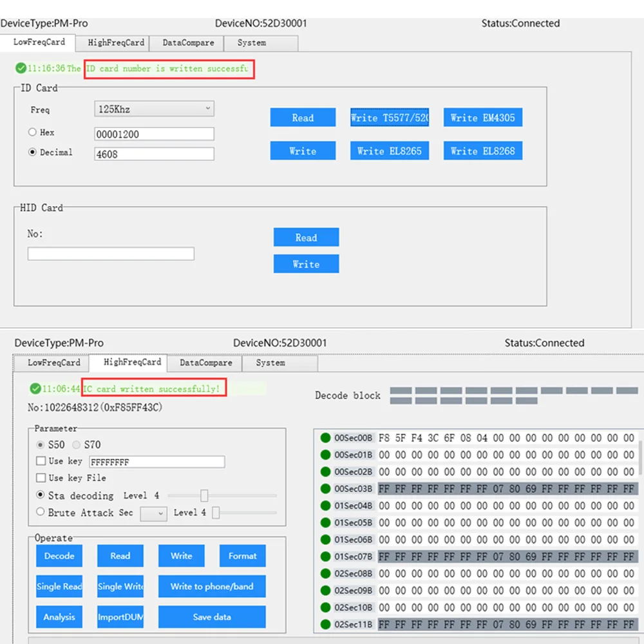
Task: Click the Sta decoding Level slider handle
Action: pyautogui.click(x=204, y=495)
